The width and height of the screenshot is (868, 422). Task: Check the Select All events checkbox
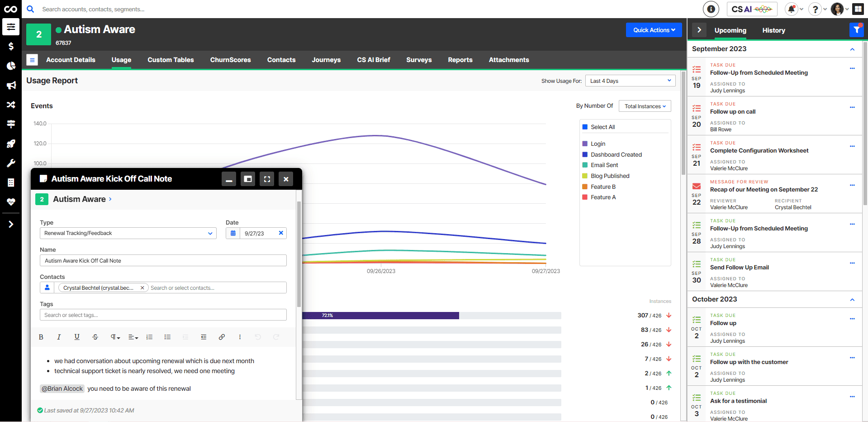click(585, 127)
